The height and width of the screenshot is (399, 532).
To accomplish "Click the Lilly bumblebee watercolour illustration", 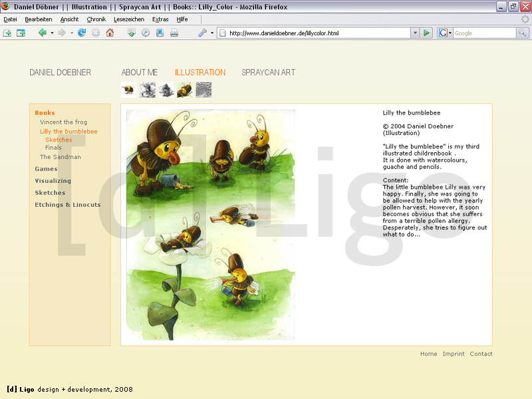I will pos(211,225).
